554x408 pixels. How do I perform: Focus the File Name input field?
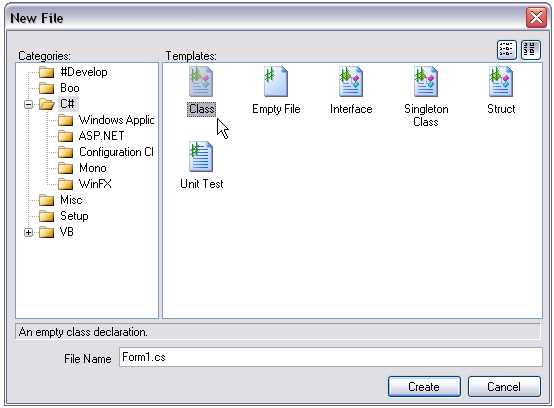[331, 357]
